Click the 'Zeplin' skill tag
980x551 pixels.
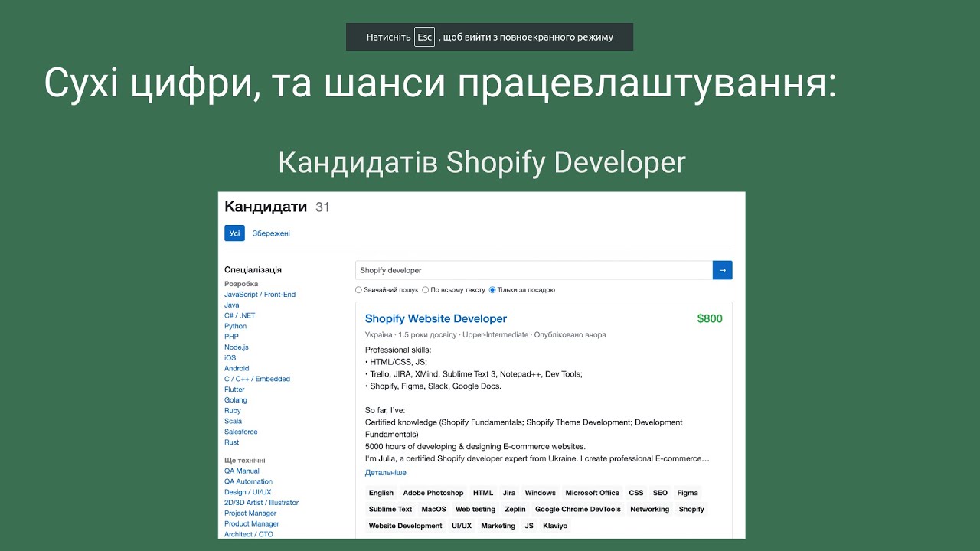pos(515,509)
